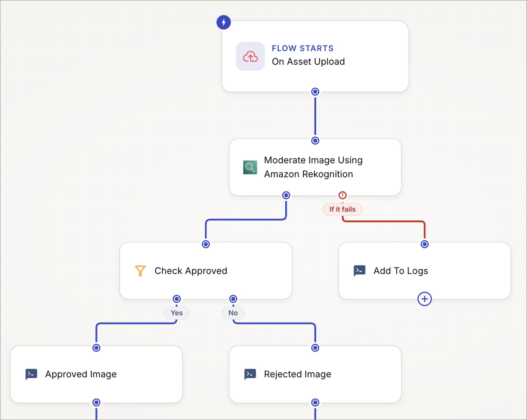The width and height of the screenshot is (527, 420).
Task: Click the input port above Check Approved
Action: [x=206, y=244]
